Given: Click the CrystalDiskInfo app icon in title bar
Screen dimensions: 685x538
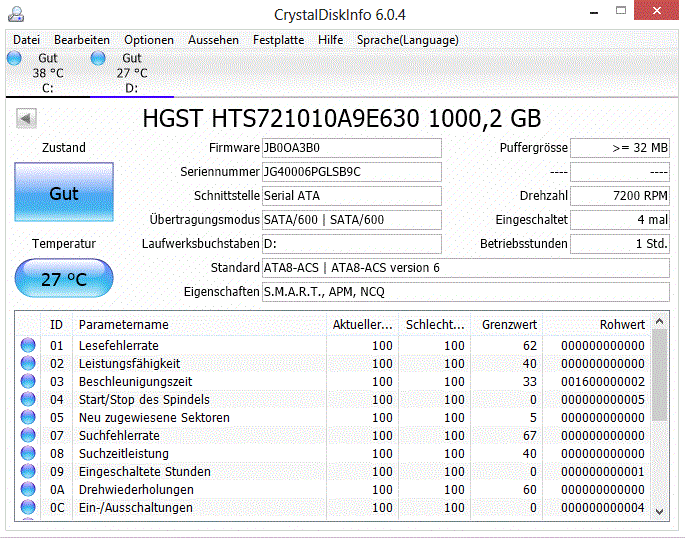Looking at the screenshot, I should (x=16, y=14).
